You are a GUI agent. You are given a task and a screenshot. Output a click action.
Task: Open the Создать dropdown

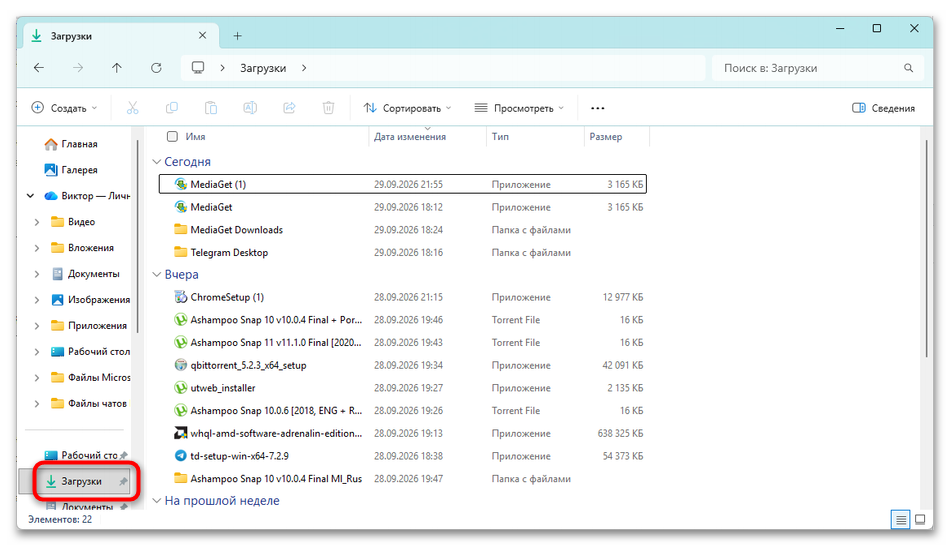[64, 108]
